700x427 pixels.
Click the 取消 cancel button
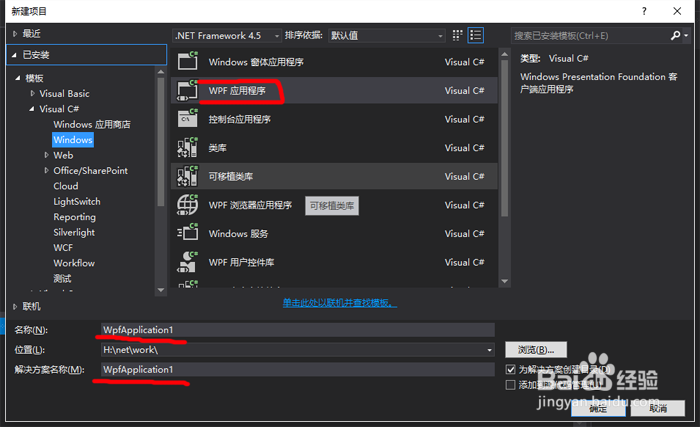click(658, 408)
